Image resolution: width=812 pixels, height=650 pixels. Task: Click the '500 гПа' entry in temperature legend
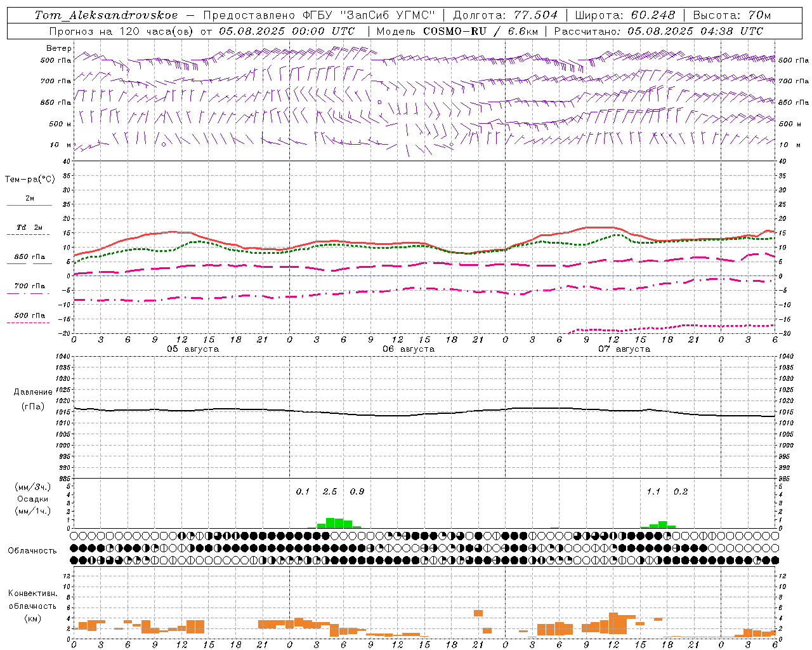point(30,315)
